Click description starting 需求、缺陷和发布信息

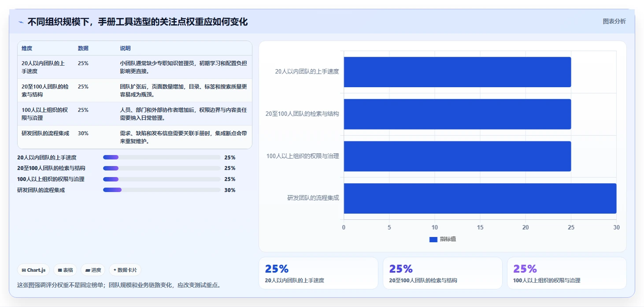pos(183,137)
